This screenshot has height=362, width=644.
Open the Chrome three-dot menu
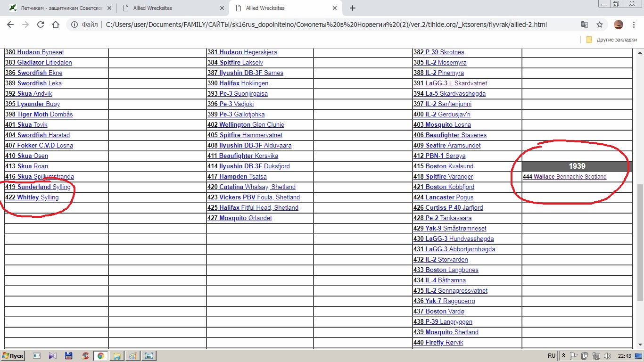coord(634,25)
